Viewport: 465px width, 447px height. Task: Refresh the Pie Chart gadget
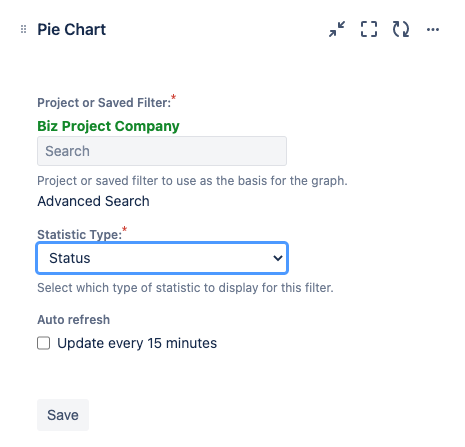[x=401, y=29]
